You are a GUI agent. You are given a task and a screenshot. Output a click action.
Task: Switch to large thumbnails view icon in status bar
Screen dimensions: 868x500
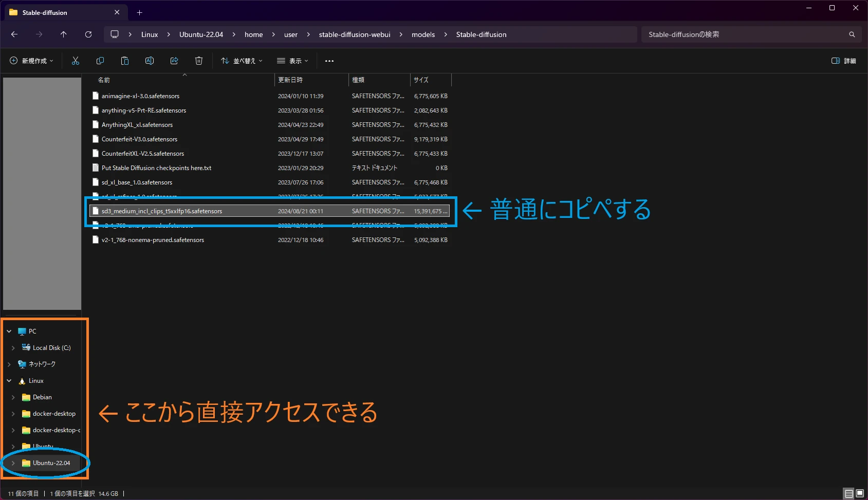tap(860, 493)
